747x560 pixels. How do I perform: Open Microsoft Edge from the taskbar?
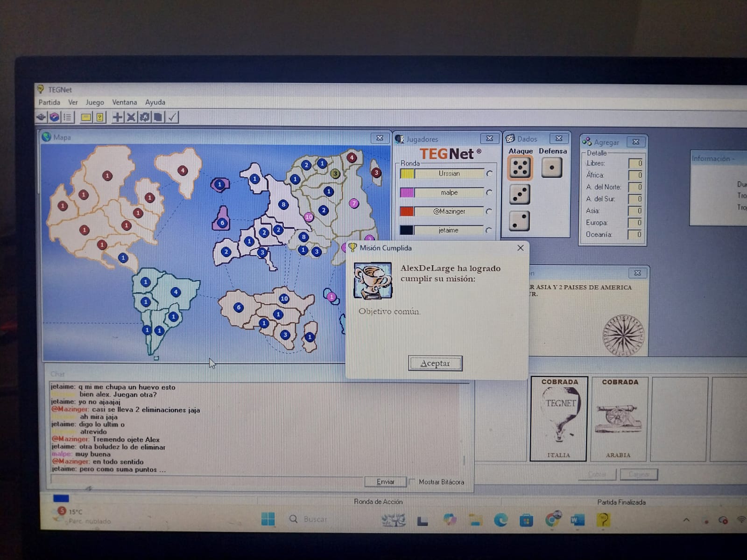pos(500,520)
